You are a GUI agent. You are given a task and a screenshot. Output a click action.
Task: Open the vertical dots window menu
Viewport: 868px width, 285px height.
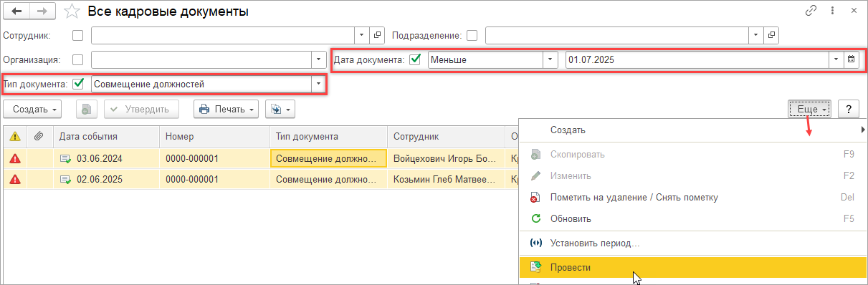[832, 11]
